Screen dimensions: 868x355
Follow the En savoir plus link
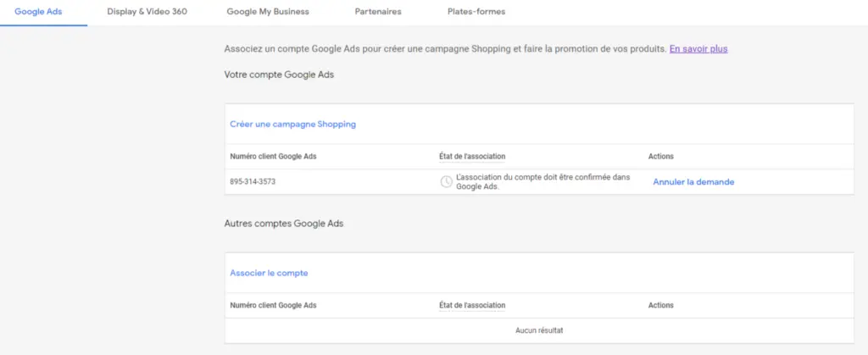pos(698,48)
